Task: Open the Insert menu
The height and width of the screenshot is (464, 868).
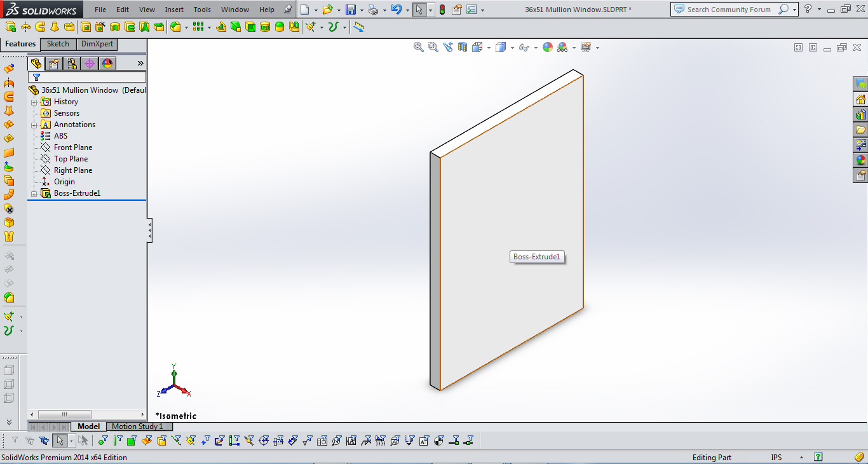Action: tap(174, 10)
